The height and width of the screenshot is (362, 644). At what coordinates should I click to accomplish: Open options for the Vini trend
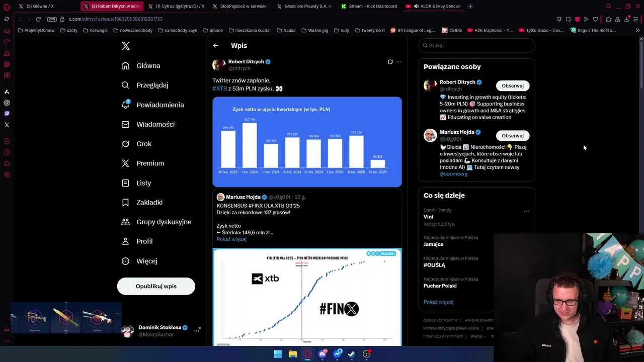[526, 211]
